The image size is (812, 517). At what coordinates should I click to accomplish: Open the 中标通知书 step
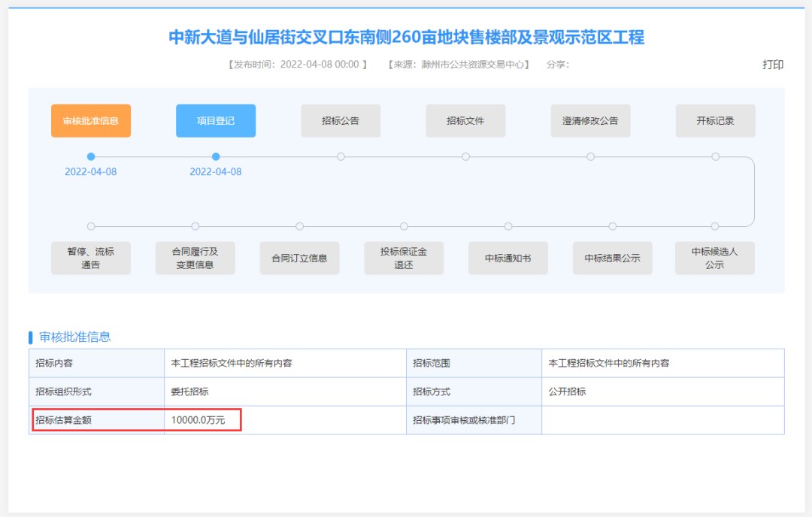[508, 258]
